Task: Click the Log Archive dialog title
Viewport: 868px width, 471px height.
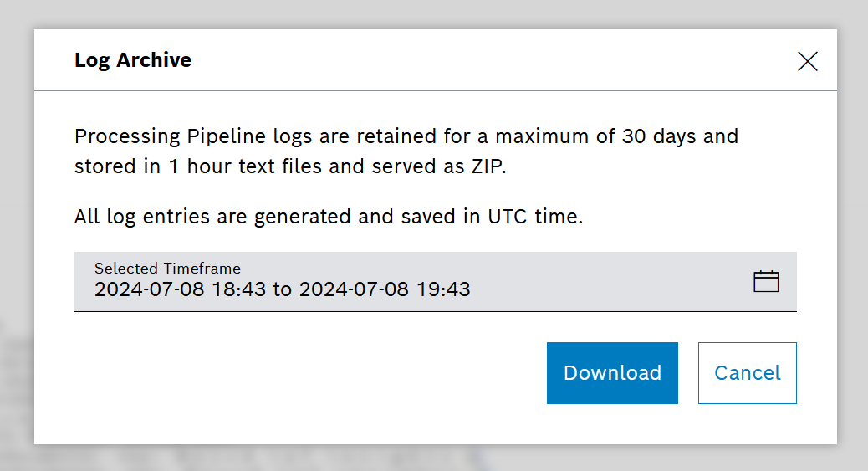Action: 133,60
